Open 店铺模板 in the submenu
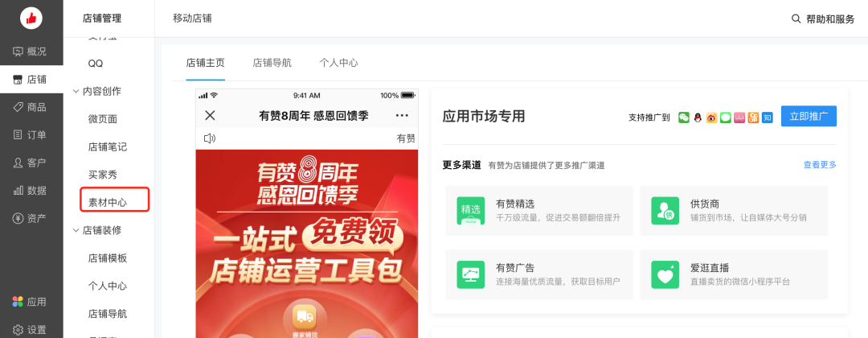Viewport: 868px width, 338px height. coord(108,258)
